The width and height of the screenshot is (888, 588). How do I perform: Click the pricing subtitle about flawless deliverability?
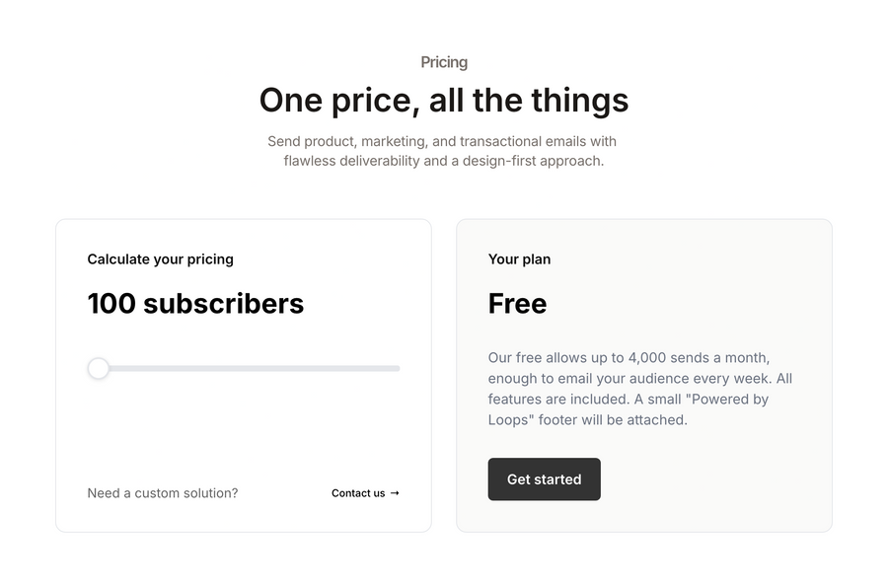coord(442,150)
